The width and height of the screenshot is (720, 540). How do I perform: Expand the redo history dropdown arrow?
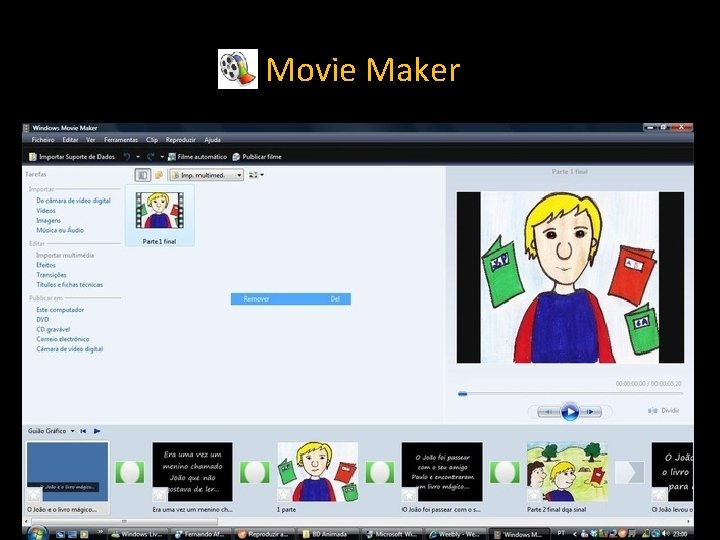point(162,157)
